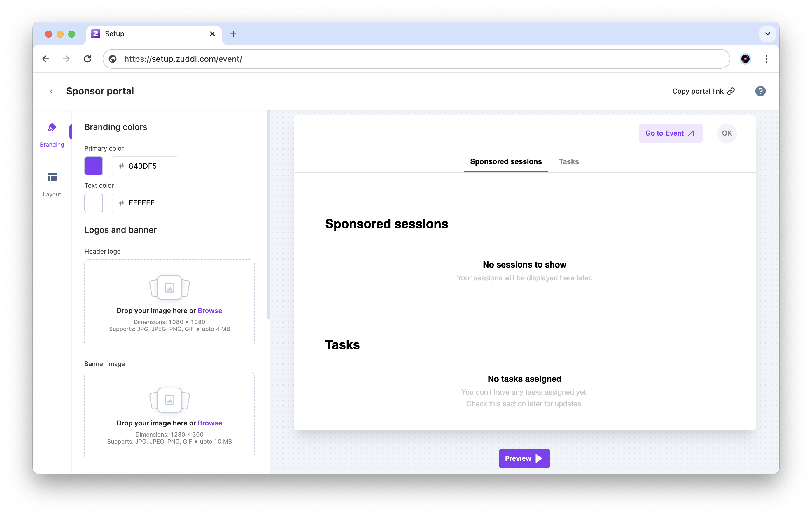Click the back chevron beside Sponsor portal
Viewport: 812px width, 517px height.
51,91
